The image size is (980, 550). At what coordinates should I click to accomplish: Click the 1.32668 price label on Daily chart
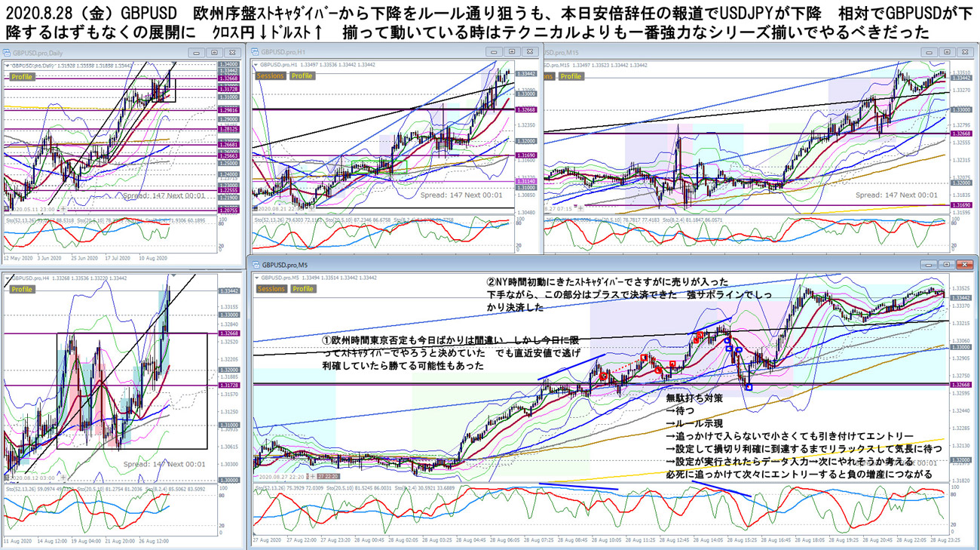click(x=229, y=78)
